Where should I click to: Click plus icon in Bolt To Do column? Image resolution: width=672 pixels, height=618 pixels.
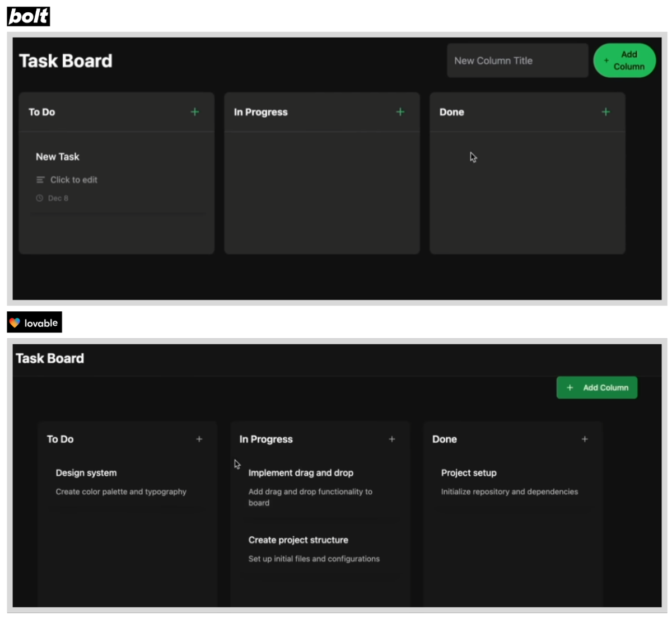195,112
